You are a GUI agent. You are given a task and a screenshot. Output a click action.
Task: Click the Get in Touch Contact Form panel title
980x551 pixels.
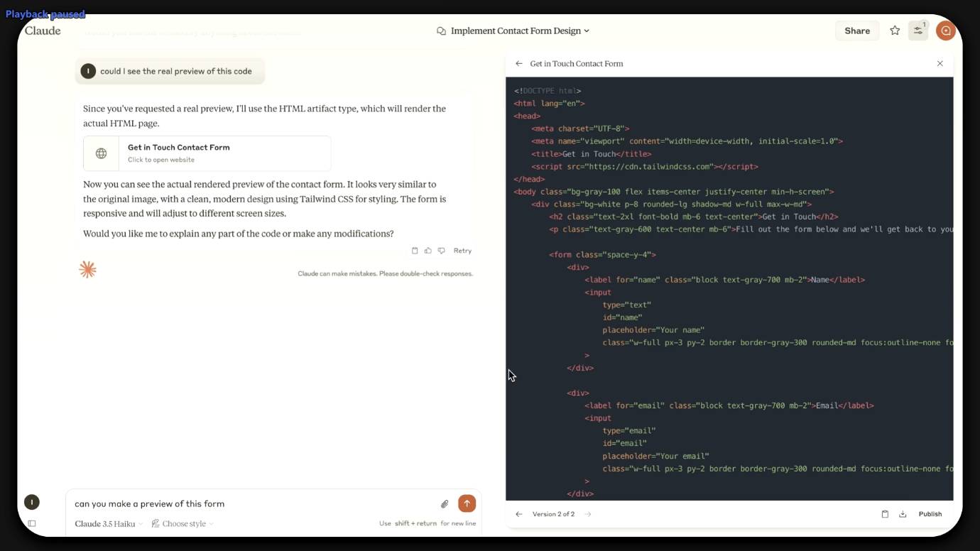577,64
